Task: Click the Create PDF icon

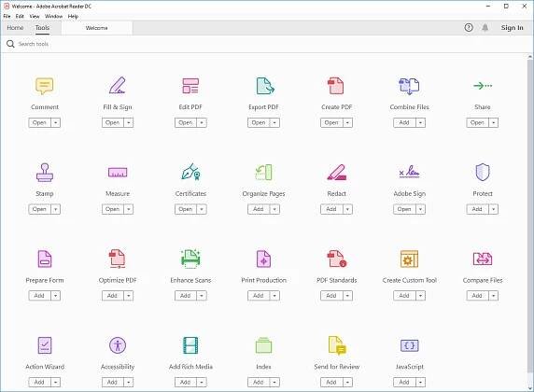Action: click(x=336, y=86)
